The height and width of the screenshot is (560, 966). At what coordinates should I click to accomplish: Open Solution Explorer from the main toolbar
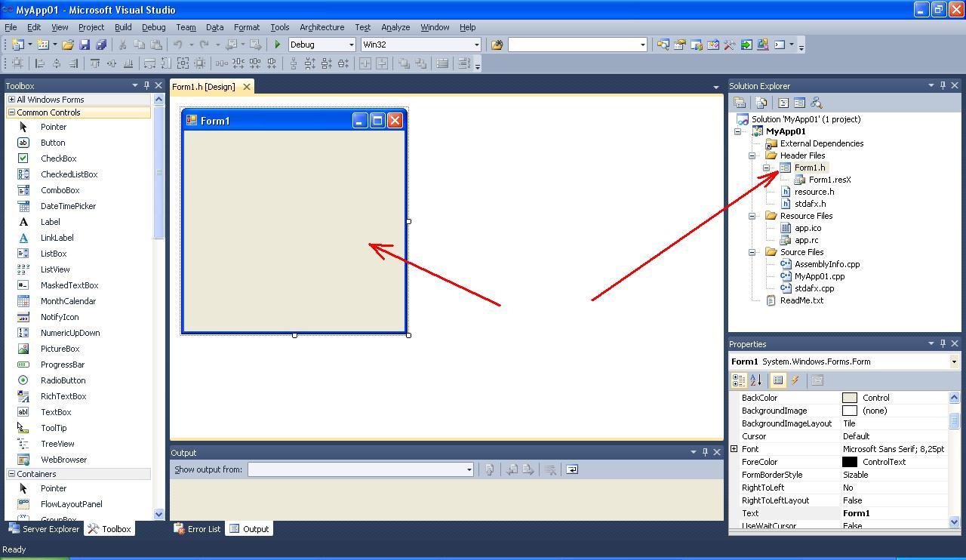(663, 45)
